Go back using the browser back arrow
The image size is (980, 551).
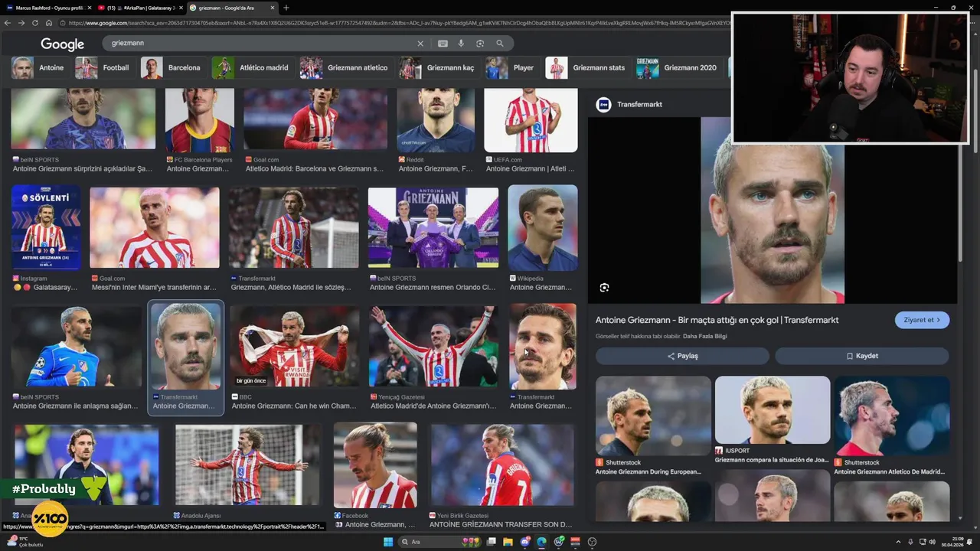[x=8, y=23]
